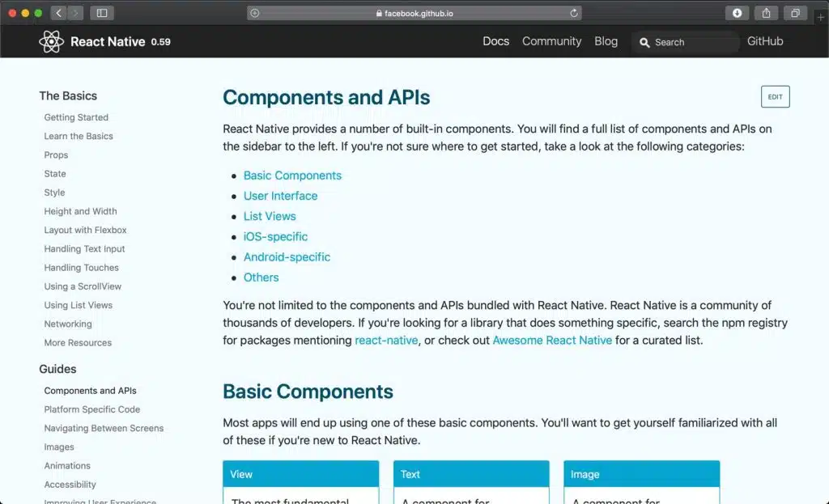The height and width of the screenshot is (504, 829).
Task: Open the GitHub link in header
Action: (764, 41)
